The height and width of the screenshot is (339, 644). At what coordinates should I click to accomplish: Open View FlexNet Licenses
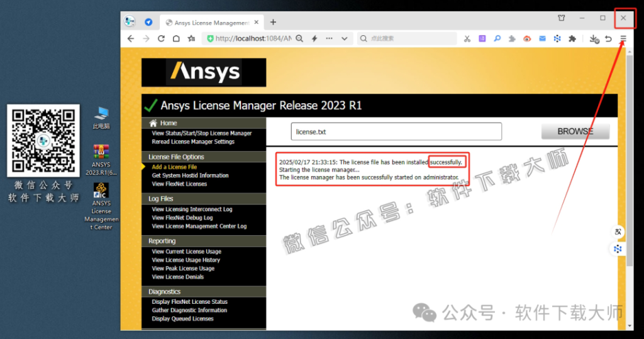click(179, 184)
